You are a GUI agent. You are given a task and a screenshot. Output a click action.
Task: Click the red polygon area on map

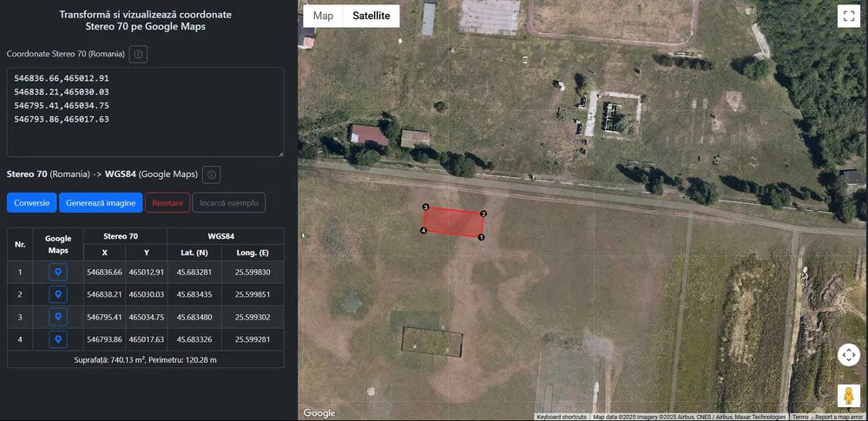(453, 222)
